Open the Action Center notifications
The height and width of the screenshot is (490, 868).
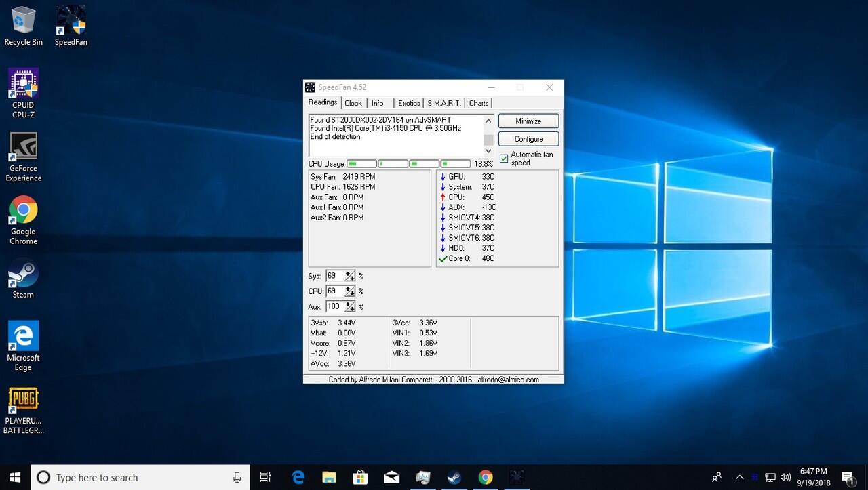[847, 477]
